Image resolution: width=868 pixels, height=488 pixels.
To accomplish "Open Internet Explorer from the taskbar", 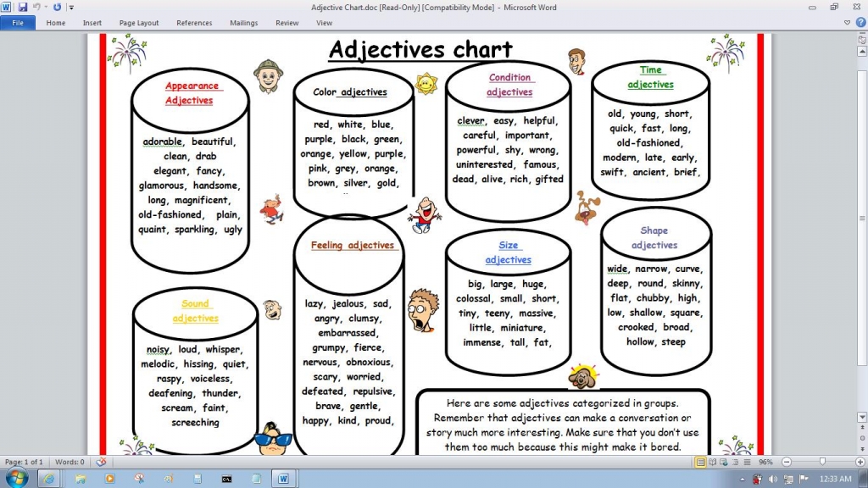I will point(48,479).
